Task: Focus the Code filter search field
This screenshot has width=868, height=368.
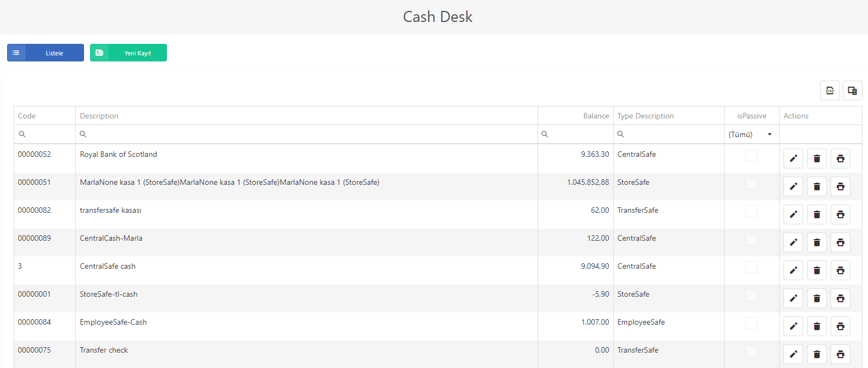Action: click(45, 134)
